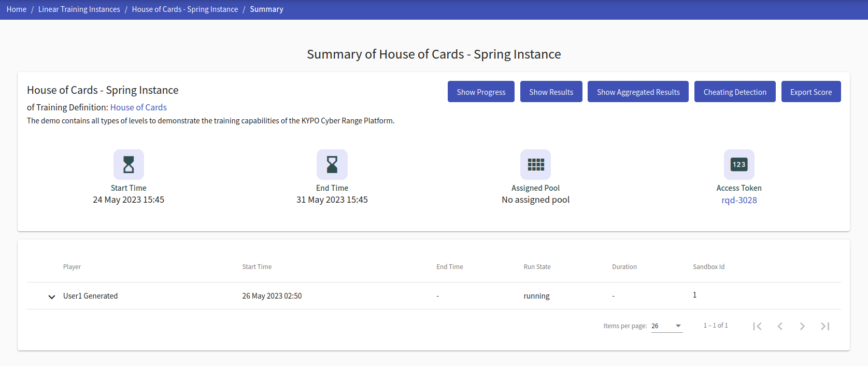Click the 1 – 1 of 1 range label
This screenshot has width=868, height=366.
point(716,326)
